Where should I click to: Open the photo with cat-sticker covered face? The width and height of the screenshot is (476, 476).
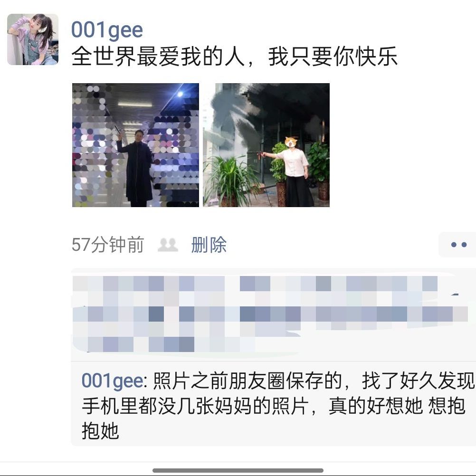click(x=266, y=145)
